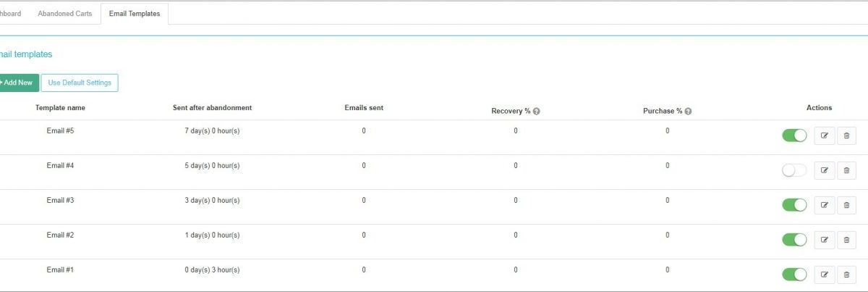Click Use Default Settings button
The width and height of the screenshot is (868, 292).
click(x=80, y=83)
